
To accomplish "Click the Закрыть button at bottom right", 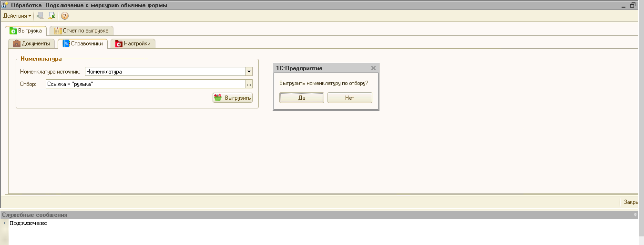I will coord(631,202).
